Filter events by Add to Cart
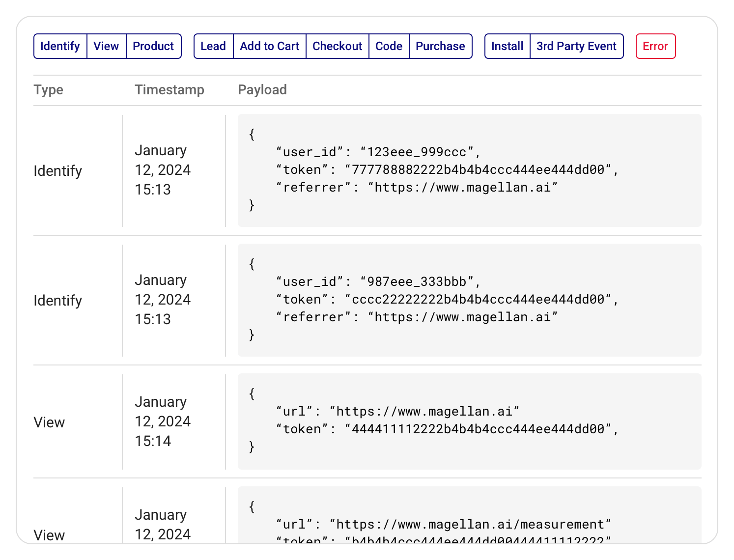The height and width of the screenshot is (560, 734). (x=269, y=46)
